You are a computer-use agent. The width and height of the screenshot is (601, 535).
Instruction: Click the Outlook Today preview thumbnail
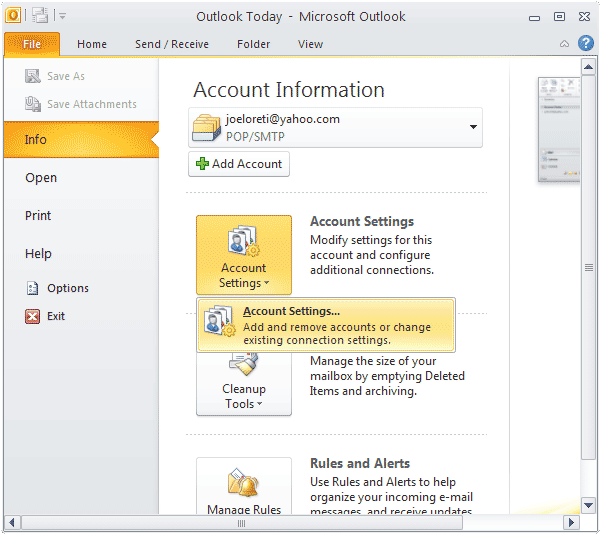pyautogui.click(x=558, y=130)
